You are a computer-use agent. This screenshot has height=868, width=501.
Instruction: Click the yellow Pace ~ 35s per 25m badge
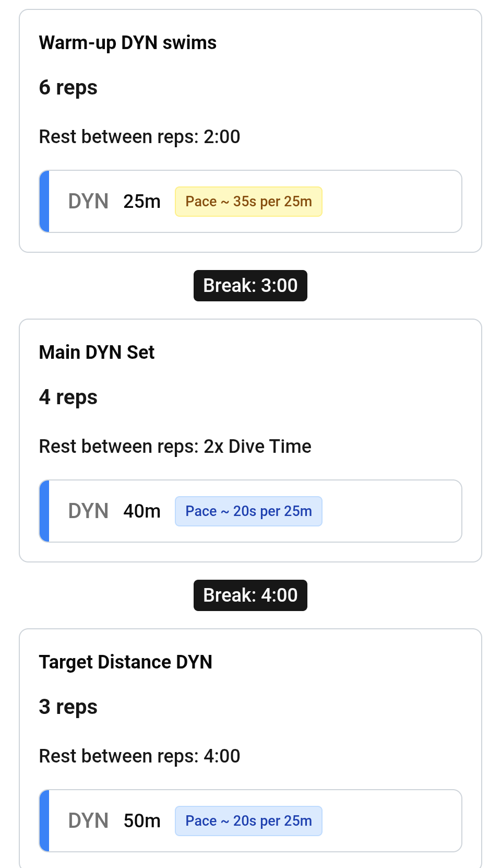pos(248,201)
